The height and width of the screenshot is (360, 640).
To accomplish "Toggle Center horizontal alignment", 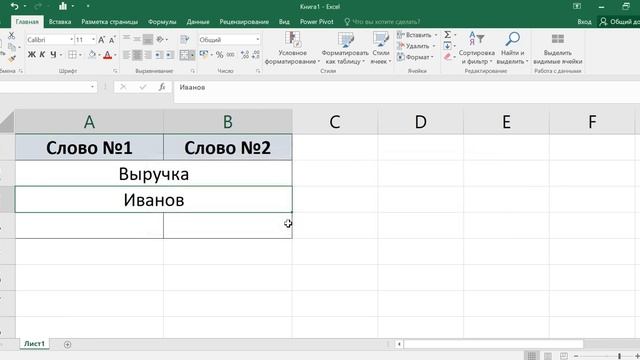I will [137, 55].
